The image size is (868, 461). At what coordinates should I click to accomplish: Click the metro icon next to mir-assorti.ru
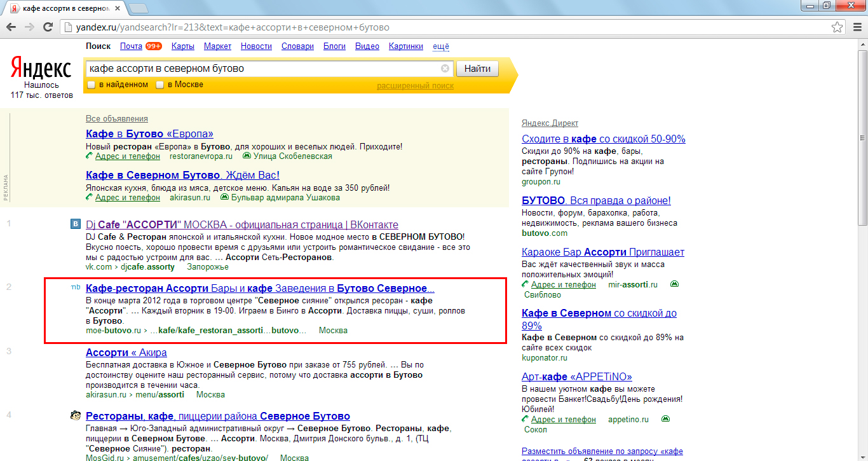pyautogui.click(x=675, y=284)
